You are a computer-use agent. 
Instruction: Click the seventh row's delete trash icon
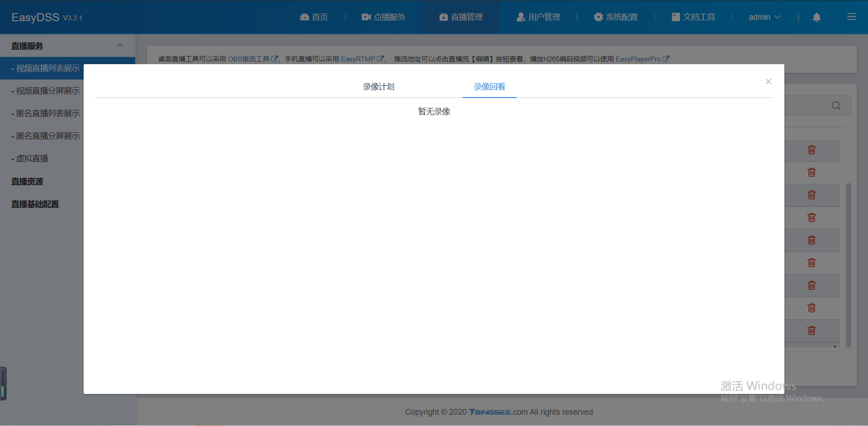tap(811, 285)
